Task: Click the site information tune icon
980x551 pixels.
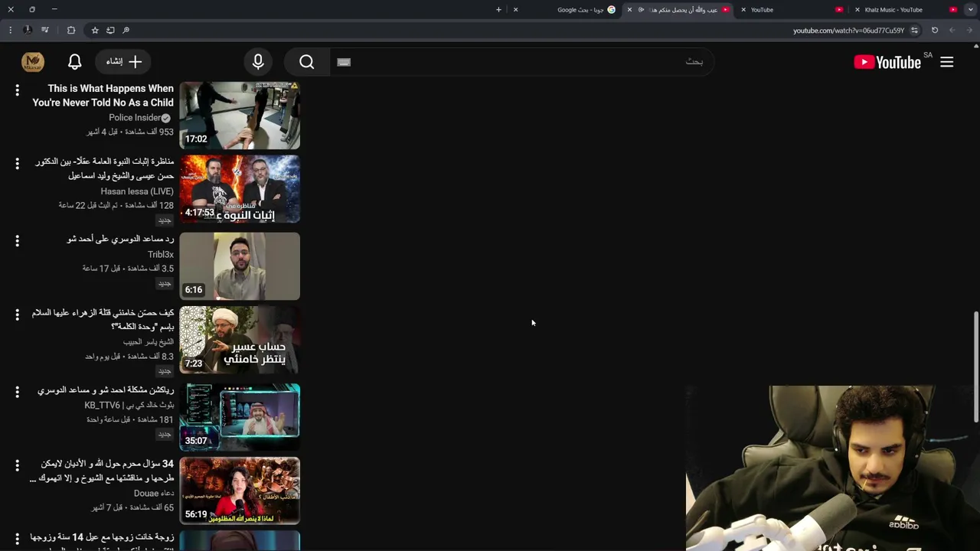Action: click(914, 30)
